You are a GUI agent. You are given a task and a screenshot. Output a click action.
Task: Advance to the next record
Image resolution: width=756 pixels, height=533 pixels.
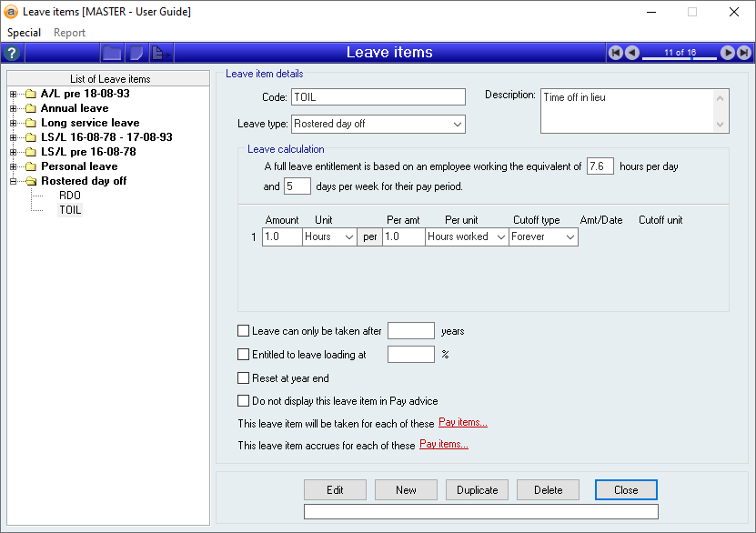[x=728, y=53]
